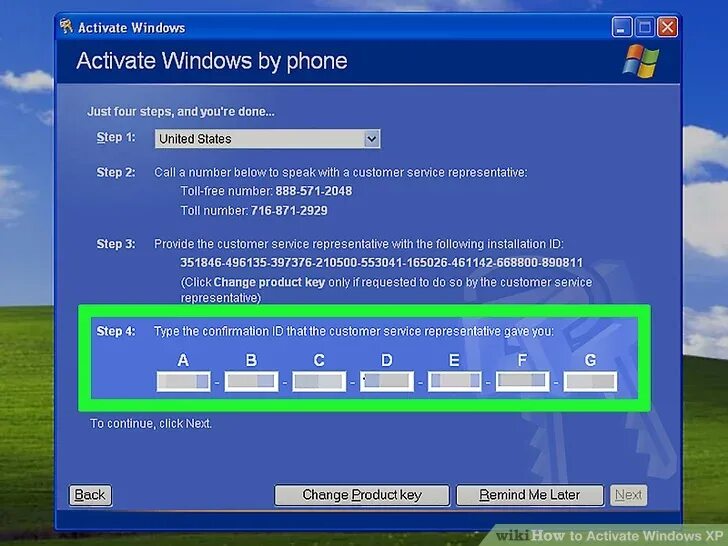The width and height of the screenshot is (728, 546).
Task: Focus confirmation ID field G
Action: point(590,381)
